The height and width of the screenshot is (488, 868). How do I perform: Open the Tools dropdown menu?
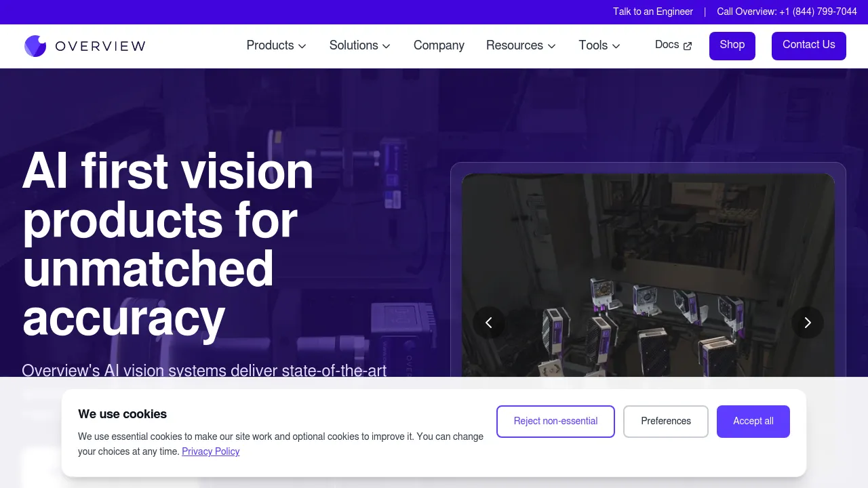point(600,45)
